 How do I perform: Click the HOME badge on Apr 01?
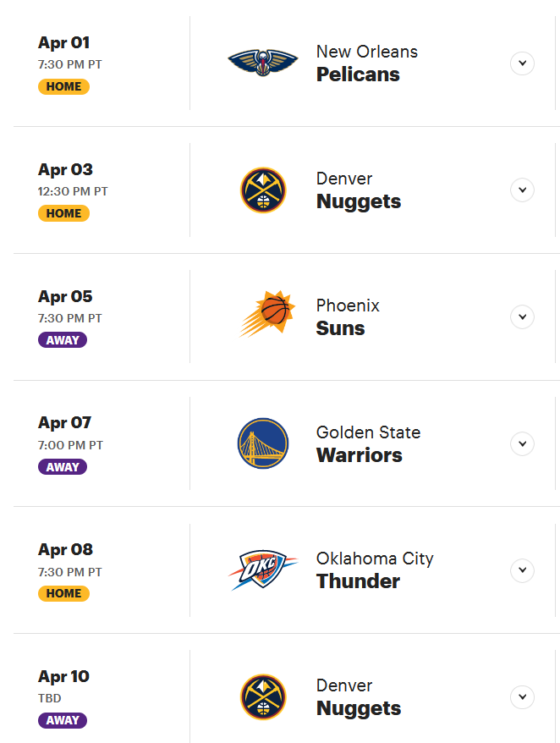click(x=63, y=86)
